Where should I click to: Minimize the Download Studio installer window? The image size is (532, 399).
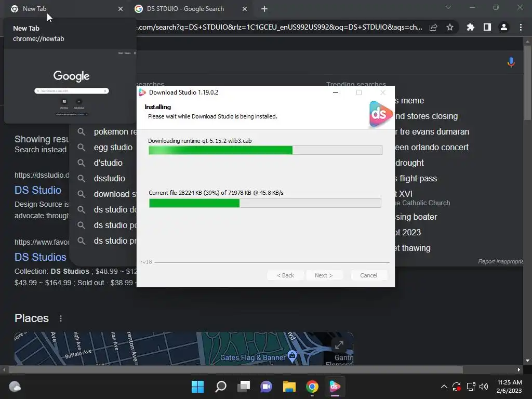[x=336, y=92]
